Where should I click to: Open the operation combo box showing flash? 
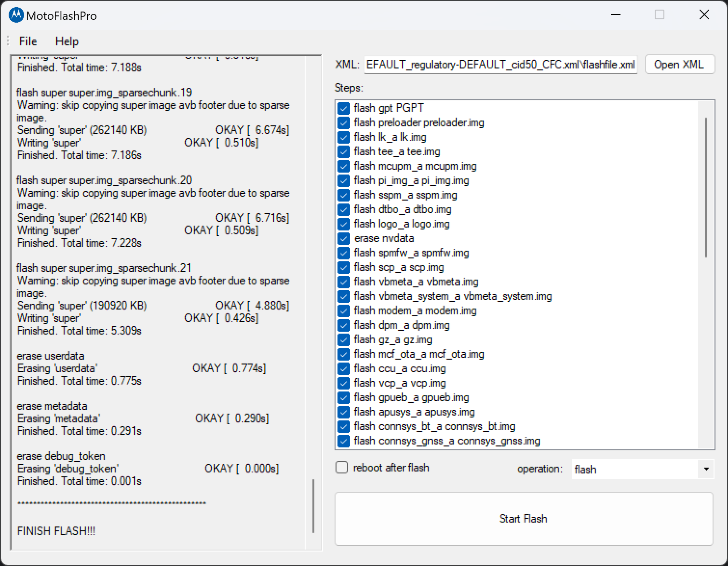pyautogui.click(x=635, y=469)
